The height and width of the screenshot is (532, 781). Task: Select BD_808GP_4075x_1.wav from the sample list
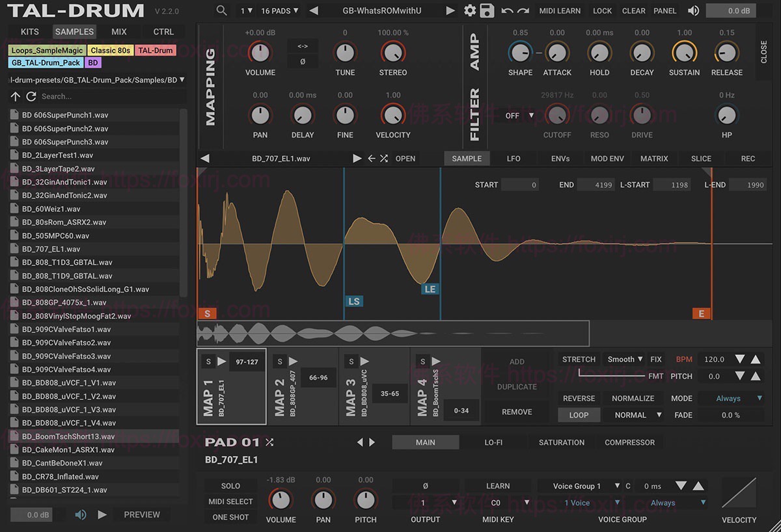(x=65, y=302)
